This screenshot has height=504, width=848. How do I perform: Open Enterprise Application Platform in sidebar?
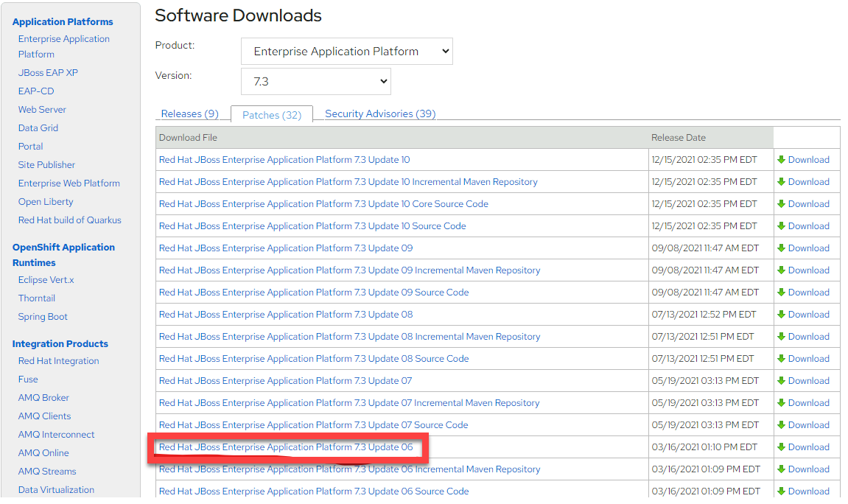[64, 46]
